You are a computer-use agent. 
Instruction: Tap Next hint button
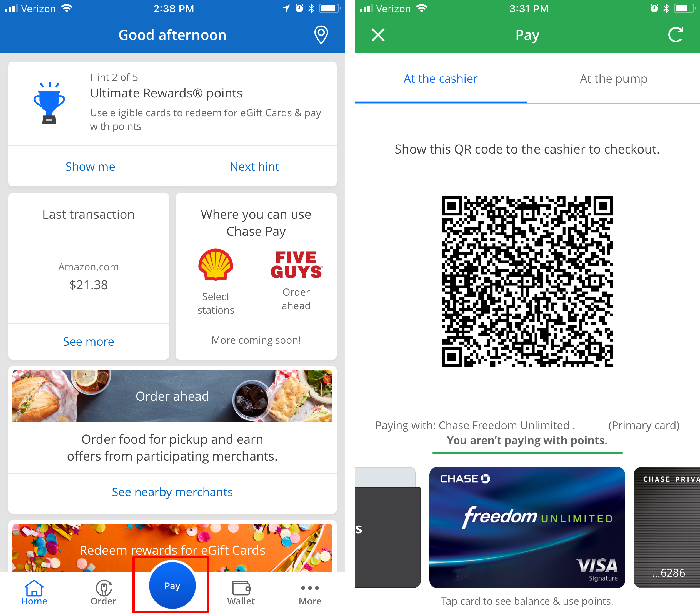pos(255,166)
